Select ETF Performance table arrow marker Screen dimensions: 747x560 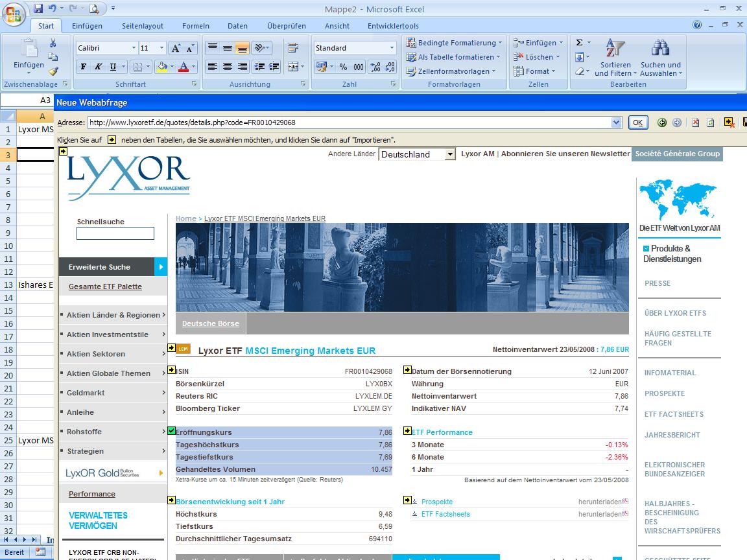tap(407, 431)
